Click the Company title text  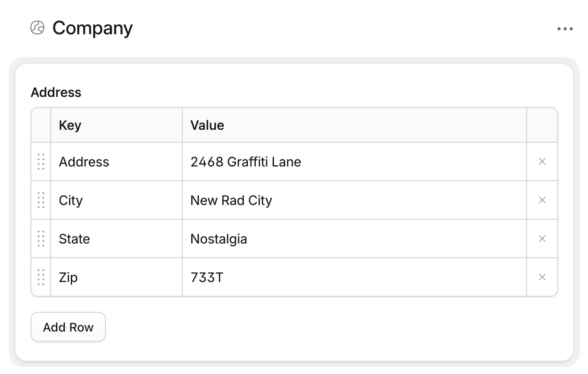coord(92,28)
